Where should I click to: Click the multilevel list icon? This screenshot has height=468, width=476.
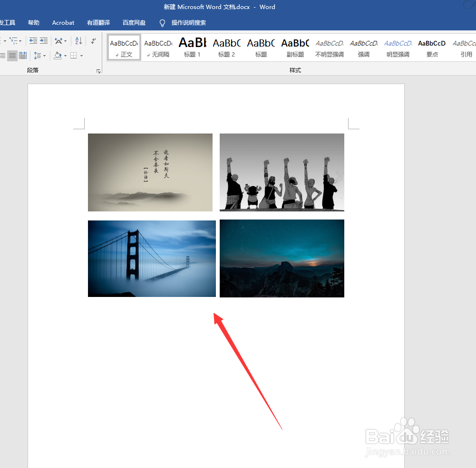(13, 41)
